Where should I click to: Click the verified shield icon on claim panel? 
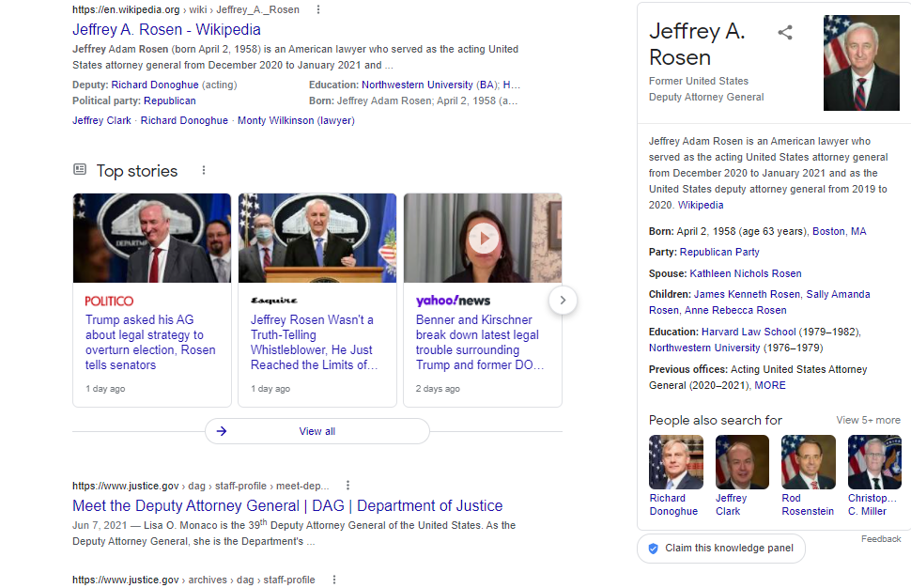point(653,549)
